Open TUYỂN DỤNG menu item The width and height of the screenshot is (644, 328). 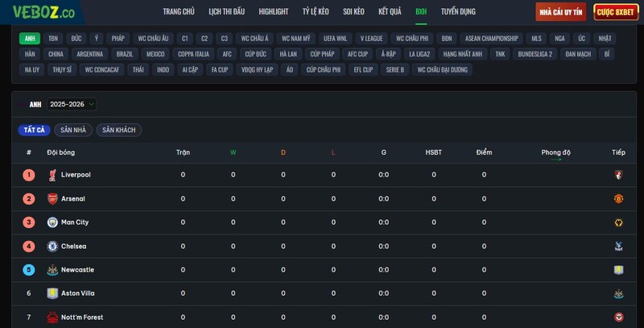click(x=458, y=12)
